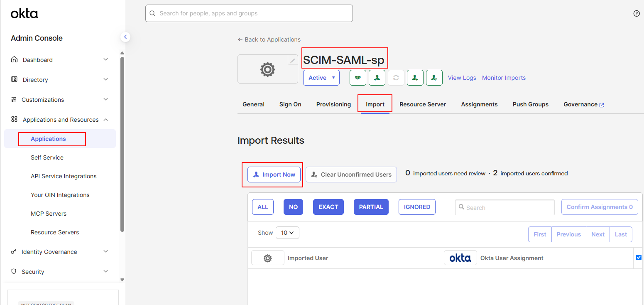The width and height of the screenshot is (644, 305).
Task: Switch to the Sign On tab
Action: [290, 104]
